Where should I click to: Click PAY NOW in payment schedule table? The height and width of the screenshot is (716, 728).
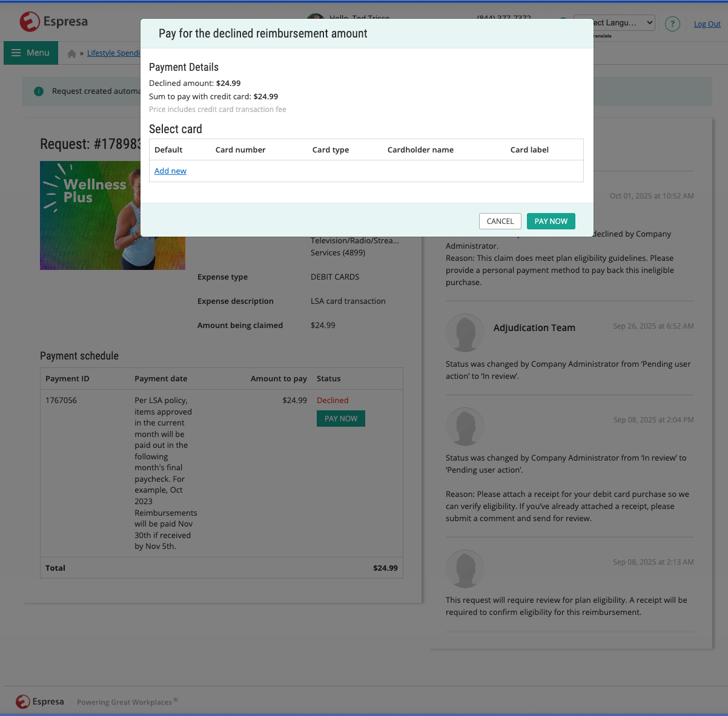341,419
